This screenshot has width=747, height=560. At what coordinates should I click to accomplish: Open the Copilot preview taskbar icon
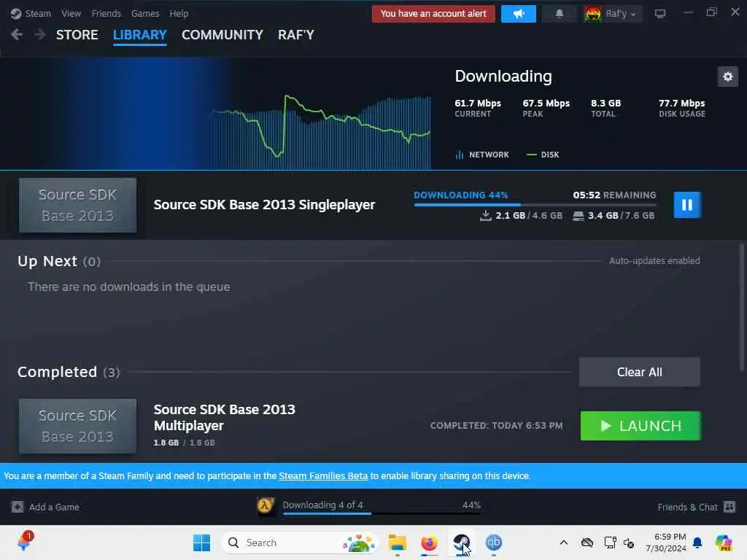click(724, 542)
